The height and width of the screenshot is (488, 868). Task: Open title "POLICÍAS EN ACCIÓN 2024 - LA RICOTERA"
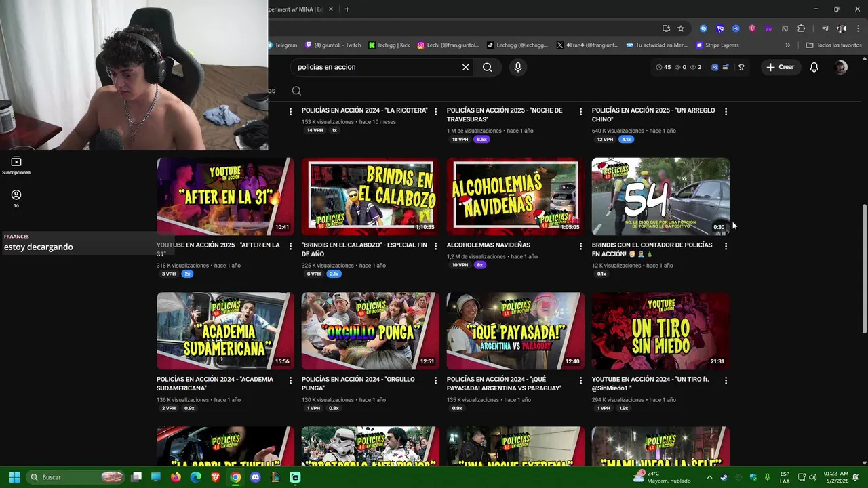(x=365, y=110)
